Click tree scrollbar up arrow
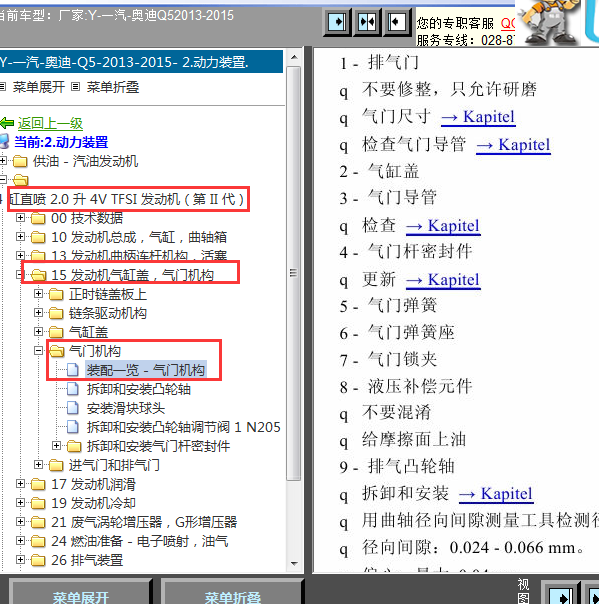 [x=294, y=57]
